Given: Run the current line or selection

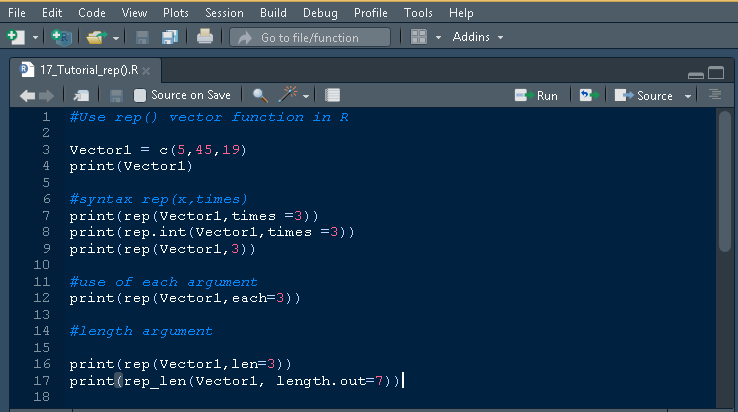Looking at the screenshot, I should point(536,96).
